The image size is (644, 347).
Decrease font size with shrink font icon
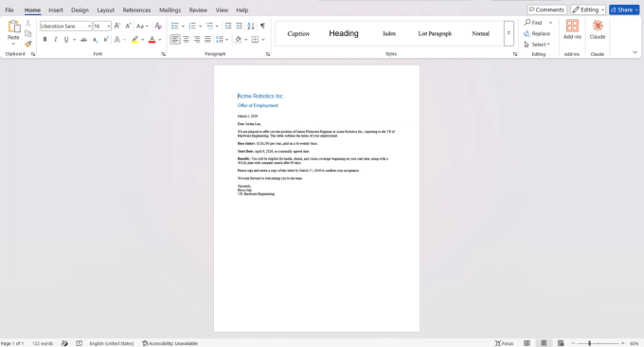pyautogui.click(x=128, y=26)
